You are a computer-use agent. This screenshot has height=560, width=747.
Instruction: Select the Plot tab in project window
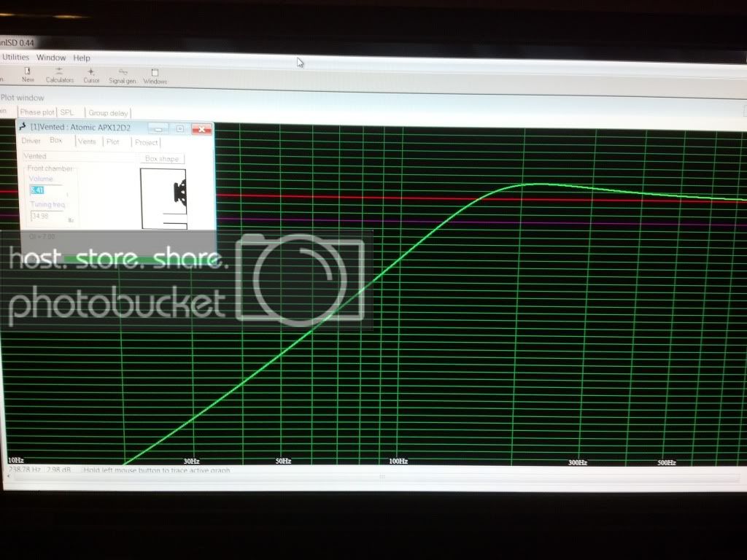pyautogui.click(x=113, y=142)
